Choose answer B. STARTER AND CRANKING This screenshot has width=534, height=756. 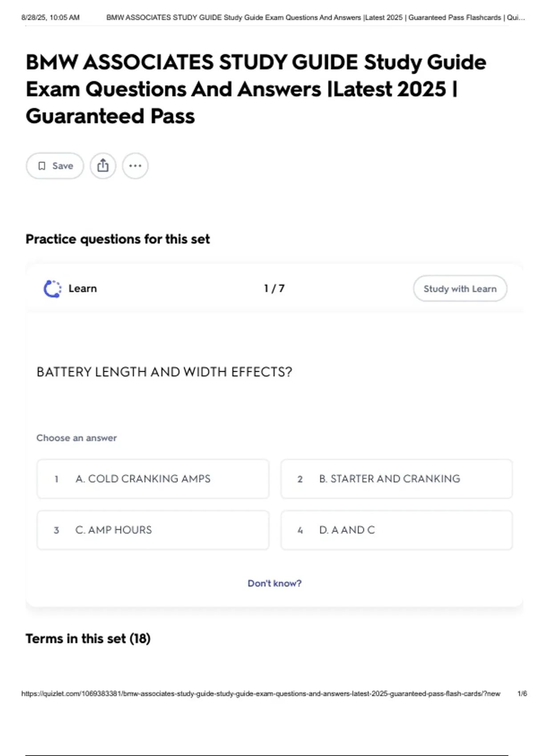(396, 479)
